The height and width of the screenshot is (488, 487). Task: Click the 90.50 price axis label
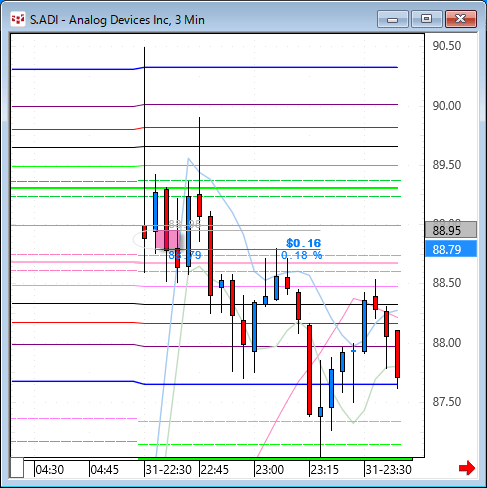click(447, 46)
